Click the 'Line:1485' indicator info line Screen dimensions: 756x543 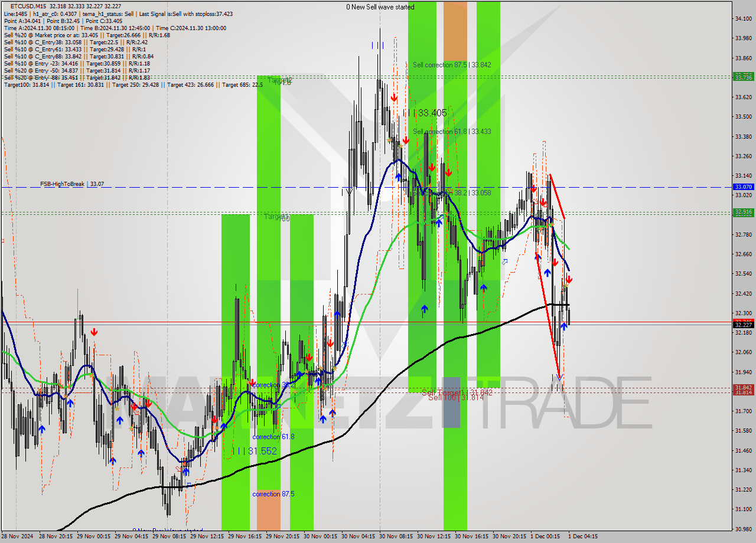[x=118, y=14]
